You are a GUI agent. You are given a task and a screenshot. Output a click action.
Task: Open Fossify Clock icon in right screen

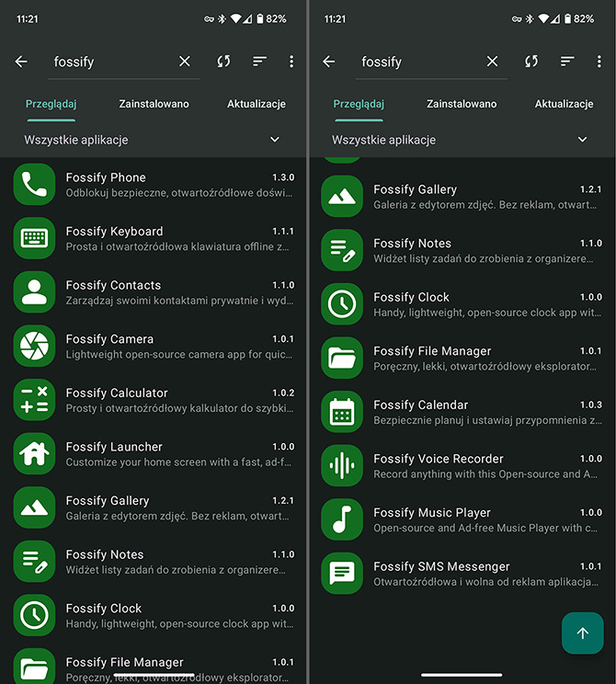pyautogui.click(x=342, y=304)
